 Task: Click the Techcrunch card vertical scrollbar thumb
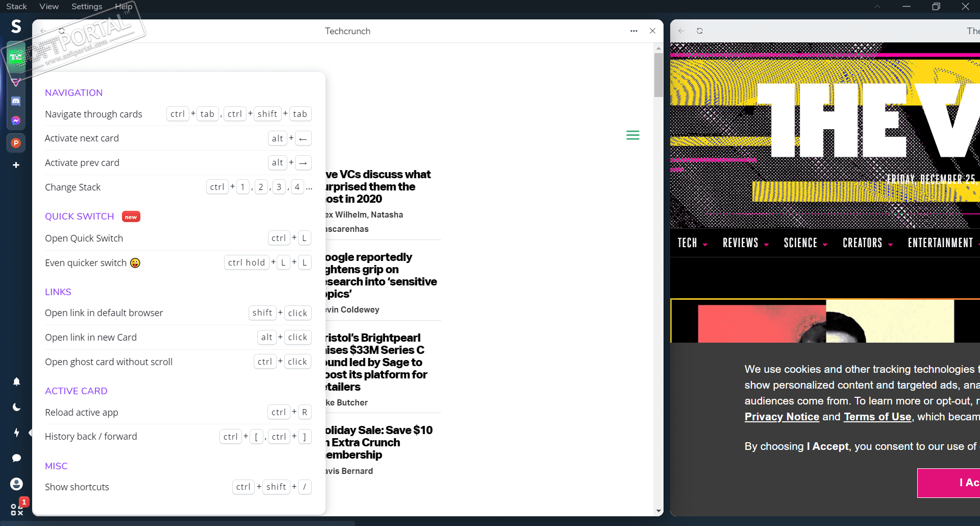658,75
